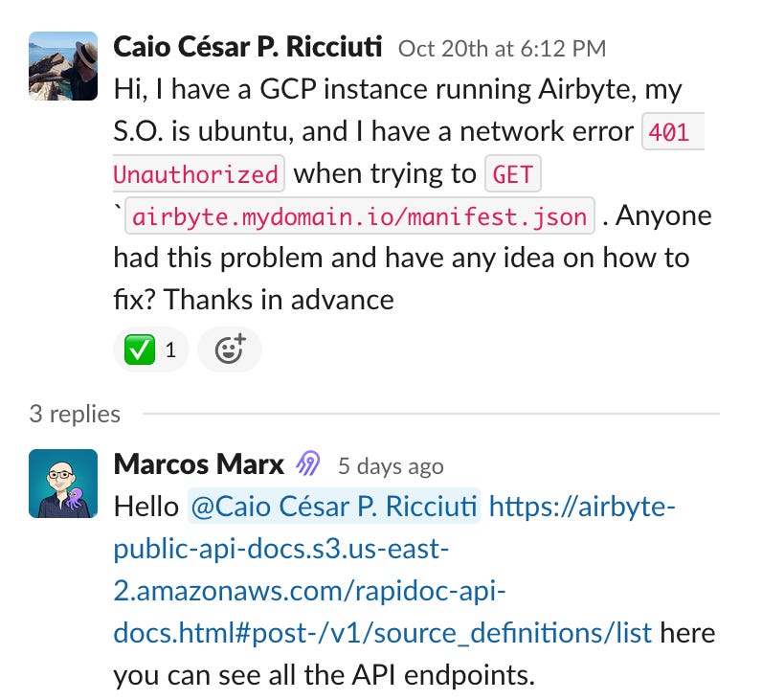Click the airbyte.mydomain.io/manifest.json code text
This screenshot has width=762, height=700.
(x=360, y=216)
